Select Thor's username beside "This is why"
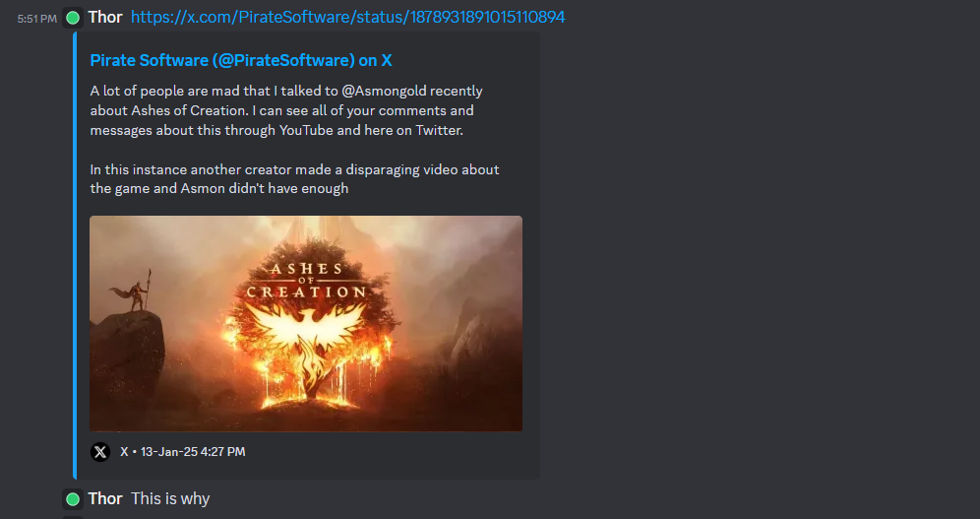The width and height of the screenshot is (980, 519). pos(105,499)
